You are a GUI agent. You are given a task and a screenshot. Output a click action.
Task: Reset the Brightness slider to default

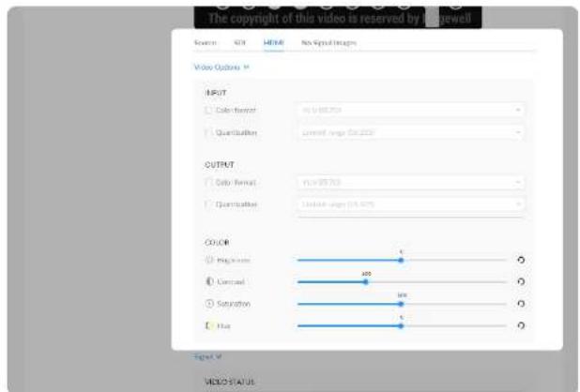pyautogui.click(x=521, y=260)
